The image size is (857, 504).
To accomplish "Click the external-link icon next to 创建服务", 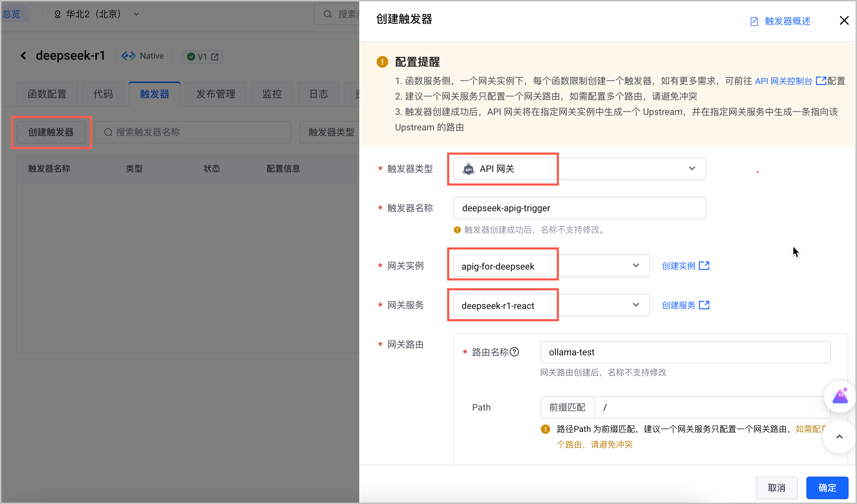I will pyautogui.click(x=704, y=305).
